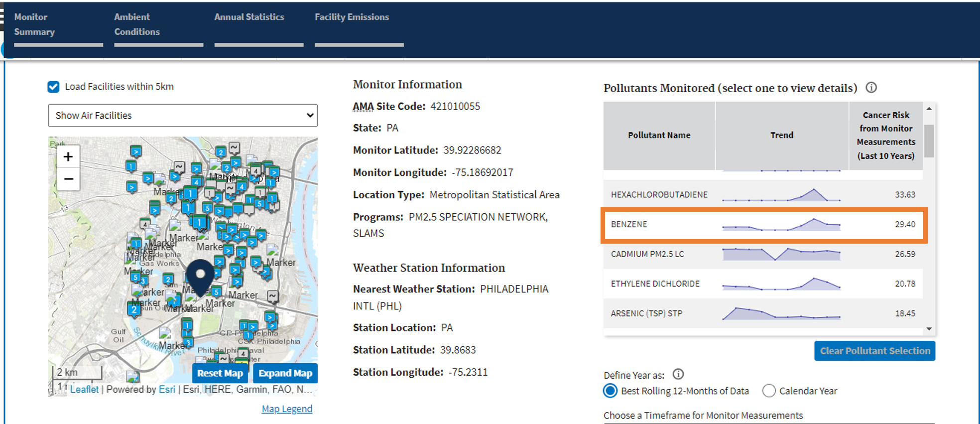980x424 pixels.
Task: Click the pollutant table scrollbar thumb
Action: click(929, 141)
